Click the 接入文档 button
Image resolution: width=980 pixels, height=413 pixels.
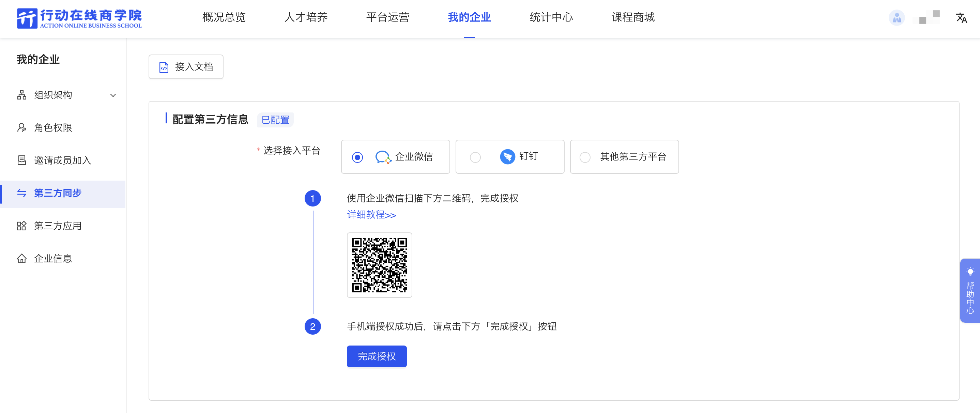pos(186,67)
